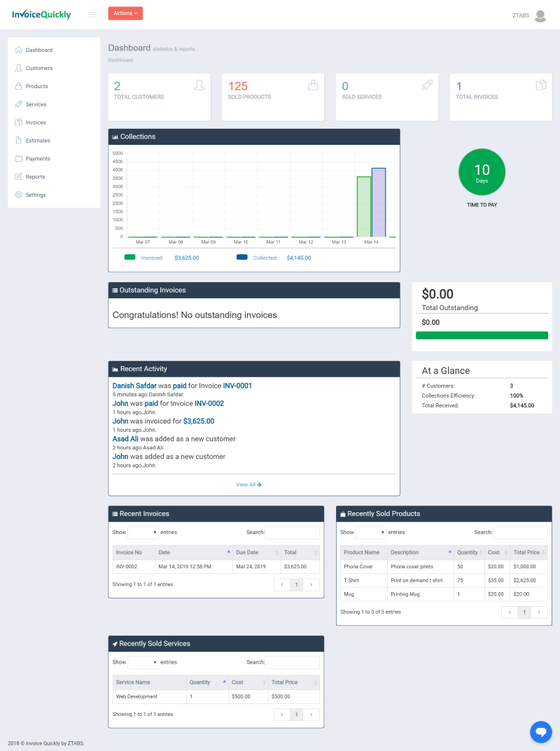Viewport: 560px width, 751px height.
Task: Click the ZTABS user avatar icon
Action: click(540, 15)
